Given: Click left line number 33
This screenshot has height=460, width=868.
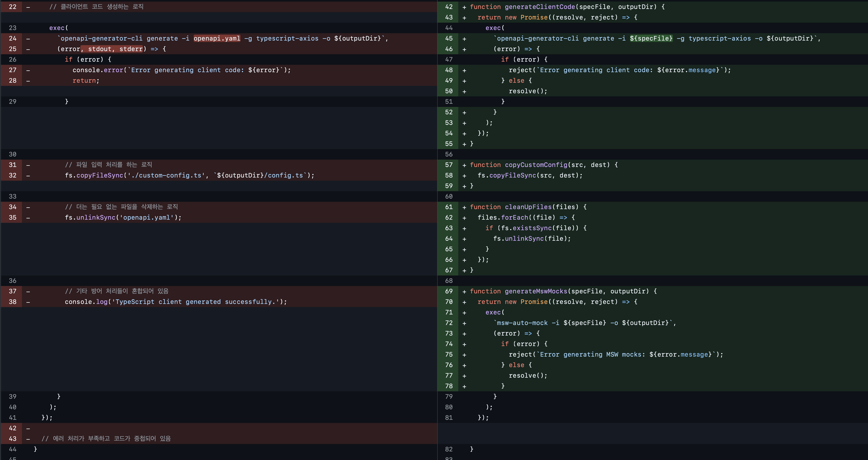Looking at the screenshot, I should click(12, 196).
